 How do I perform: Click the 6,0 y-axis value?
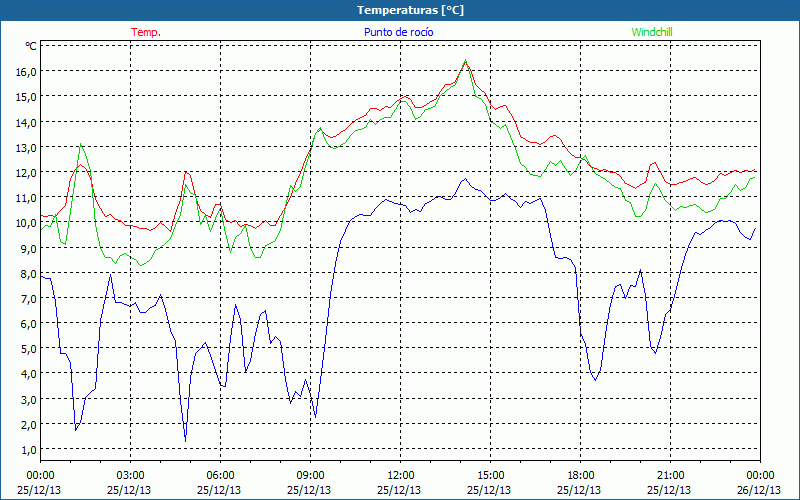(29, 324)
